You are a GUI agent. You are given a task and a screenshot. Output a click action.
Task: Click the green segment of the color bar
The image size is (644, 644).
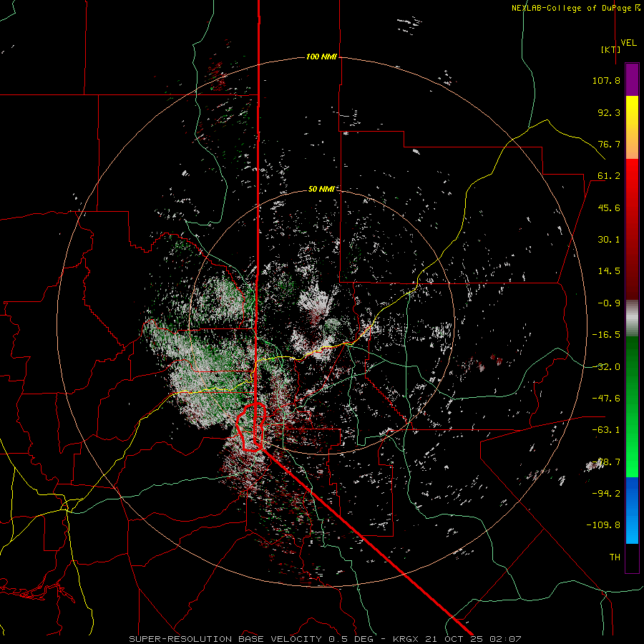click(632, 406)
